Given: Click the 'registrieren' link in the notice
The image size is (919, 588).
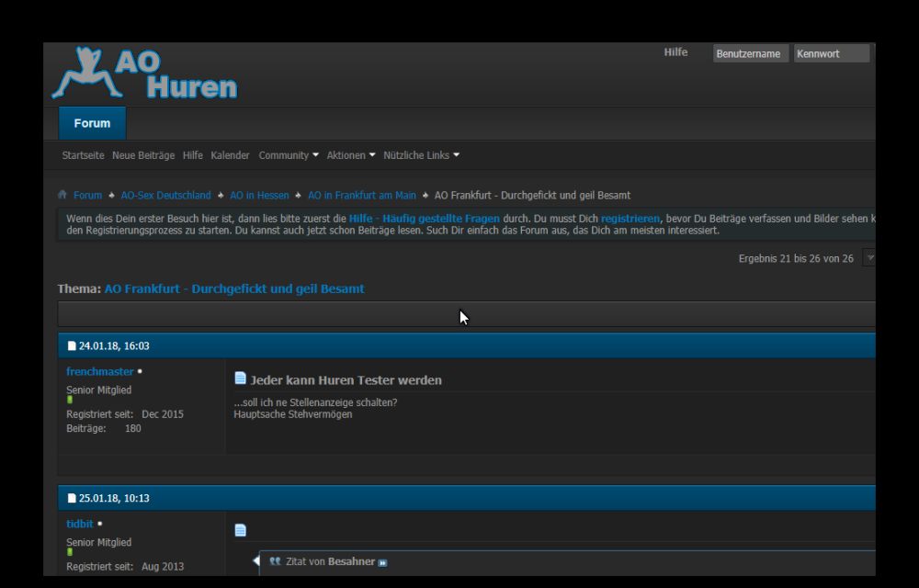Looking at the screenshot, I should [x=630, y=219].
